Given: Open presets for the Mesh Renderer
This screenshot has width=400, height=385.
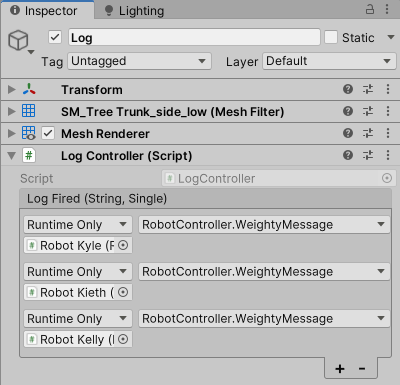Looking at the screenshot, I should click(x=368, y=133).
